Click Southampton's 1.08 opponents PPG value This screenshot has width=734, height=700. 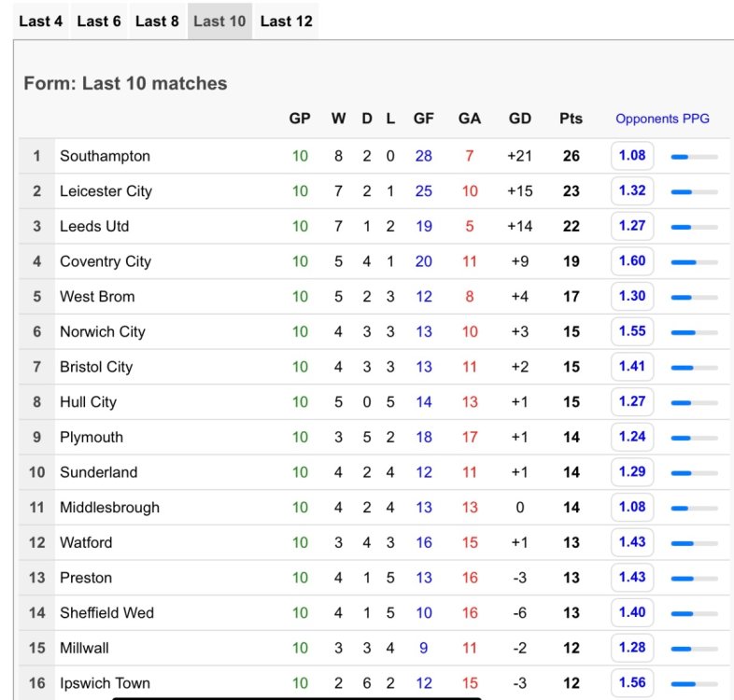point(632,156)
